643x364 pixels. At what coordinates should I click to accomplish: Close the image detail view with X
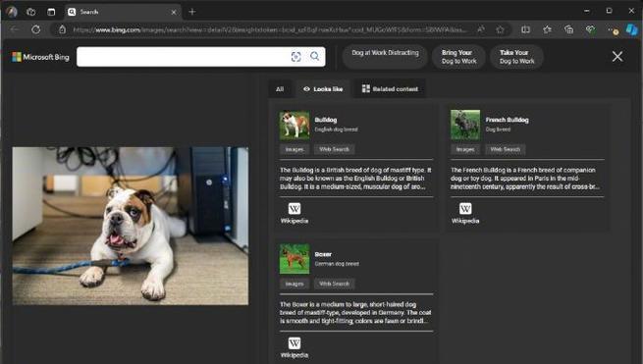tap(617, 56)
